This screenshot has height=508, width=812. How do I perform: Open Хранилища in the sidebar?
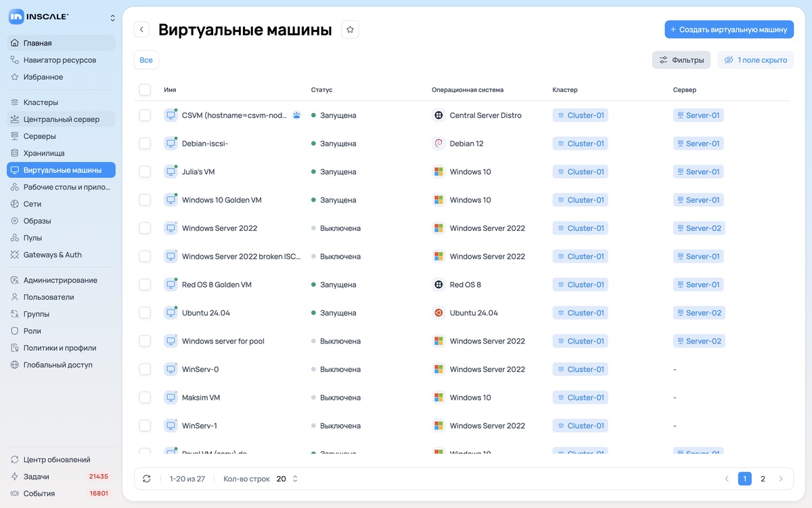click(x=62, y=153)
